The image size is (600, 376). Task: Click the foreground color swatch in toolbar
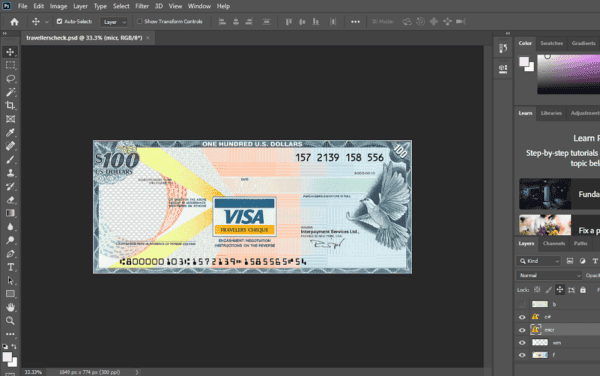[7, 357]
